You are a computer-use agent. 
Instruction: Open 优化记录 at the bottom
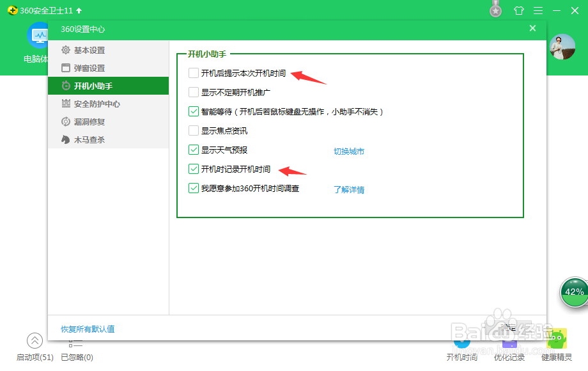pos(509,357)
